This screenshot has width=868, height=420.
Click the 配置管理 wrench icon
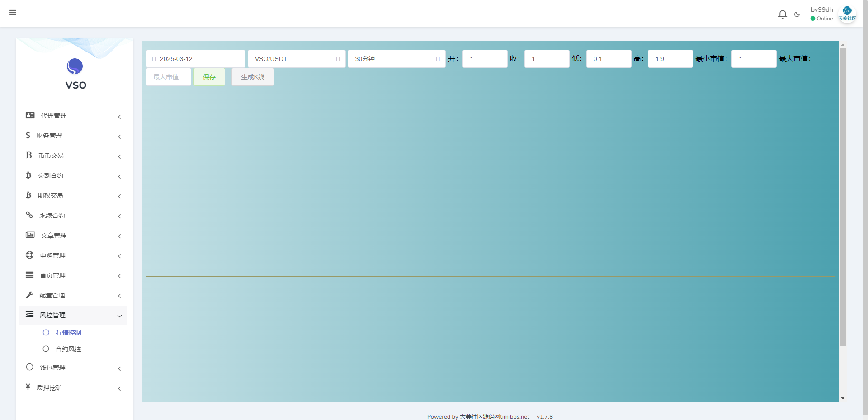[29, 295]
